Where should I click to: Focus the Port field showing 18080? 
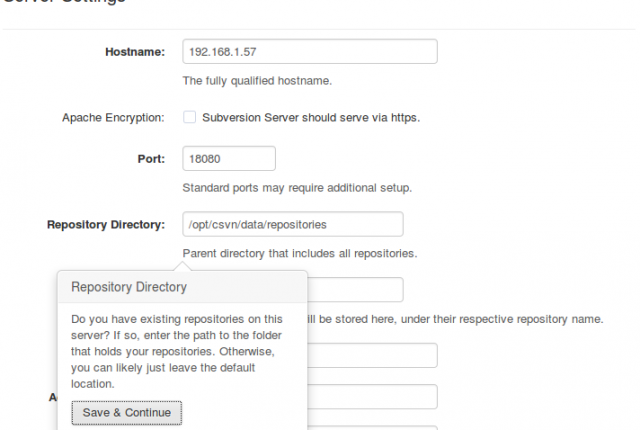(229, 158)
